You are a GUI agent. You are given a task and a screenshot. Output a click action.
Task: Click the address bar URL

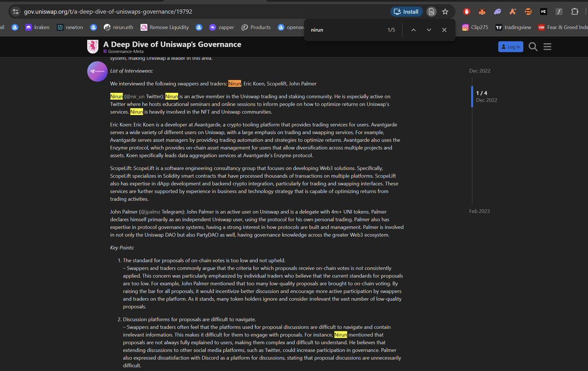click(x=108, y=11)
